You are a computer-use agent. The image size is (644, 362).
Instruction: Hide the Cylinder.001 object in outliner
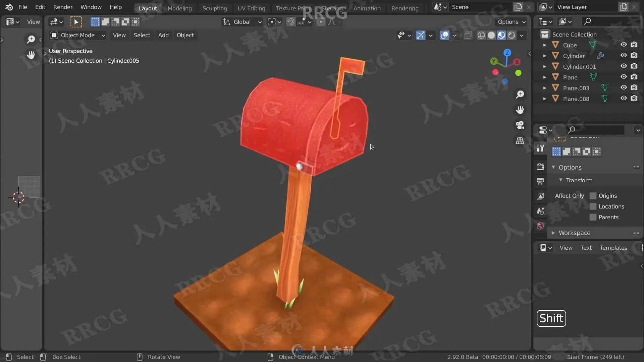point(623,66)
